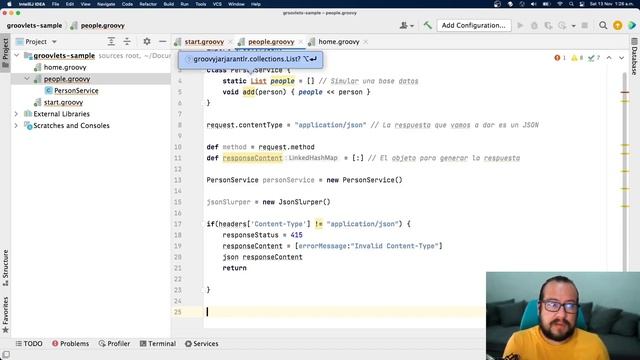Viewport: 640px width, 360px height.
Task: Toggle Structure tool window side tab
Action: click(x=5, y=267)
